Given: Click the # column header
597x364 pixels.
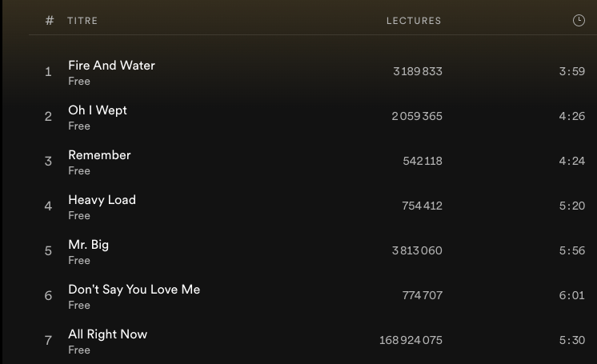Looking at the screenshot, I should click(50, 21).
